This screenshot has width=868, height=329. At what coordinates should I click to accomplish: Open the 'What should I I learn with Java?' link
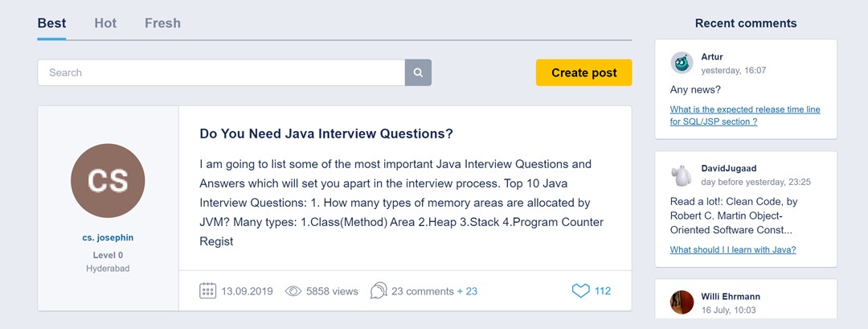(733, 250)
